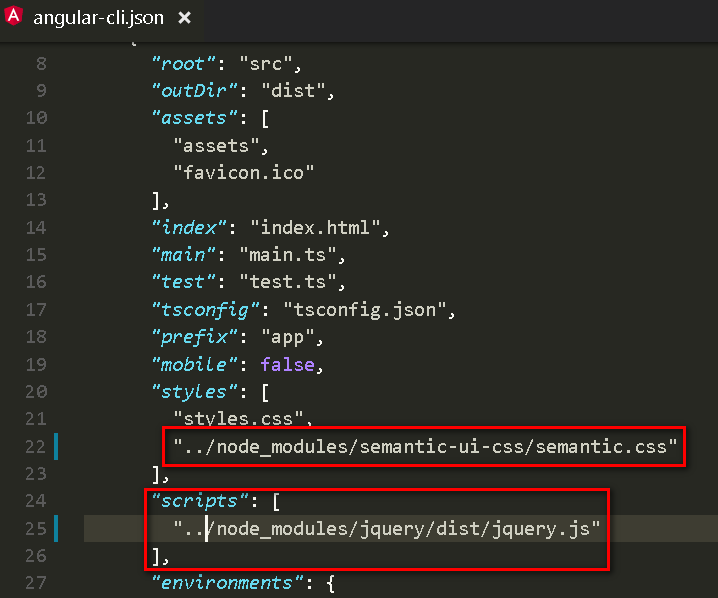
Task: Click the "outDir" key on line 9
Action: (194, 91)
